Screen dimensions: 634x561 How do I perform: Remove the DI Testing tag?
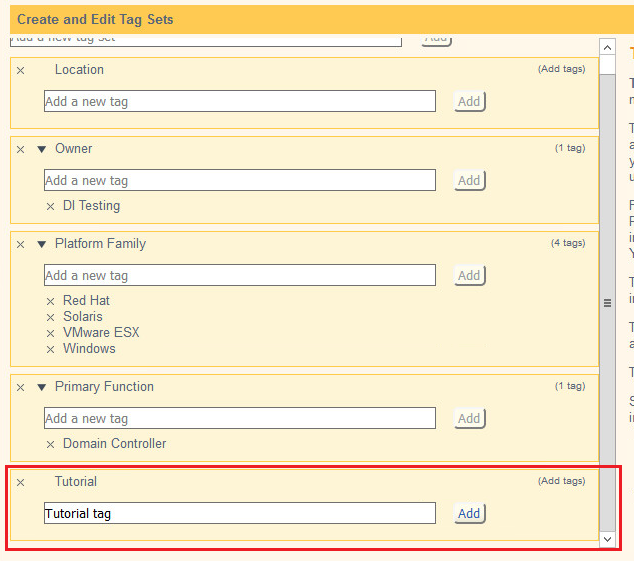pyautogui.click(x=50, y=206)
